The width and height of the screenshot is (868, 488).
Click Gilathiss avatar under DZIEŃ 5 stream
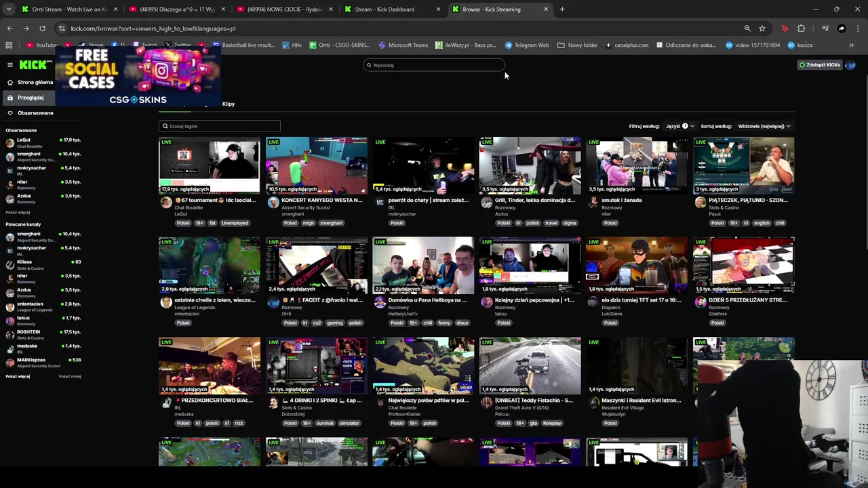pos(701,302)
